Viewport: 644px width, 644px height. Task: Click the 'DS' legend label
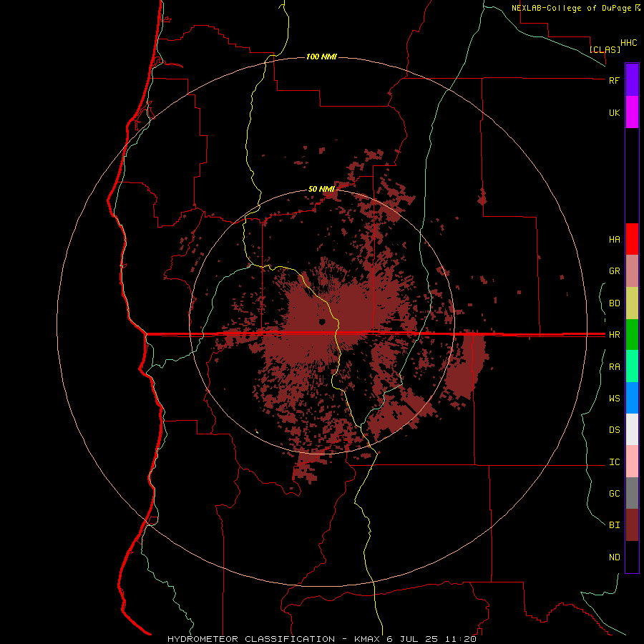tap(614, 430)
